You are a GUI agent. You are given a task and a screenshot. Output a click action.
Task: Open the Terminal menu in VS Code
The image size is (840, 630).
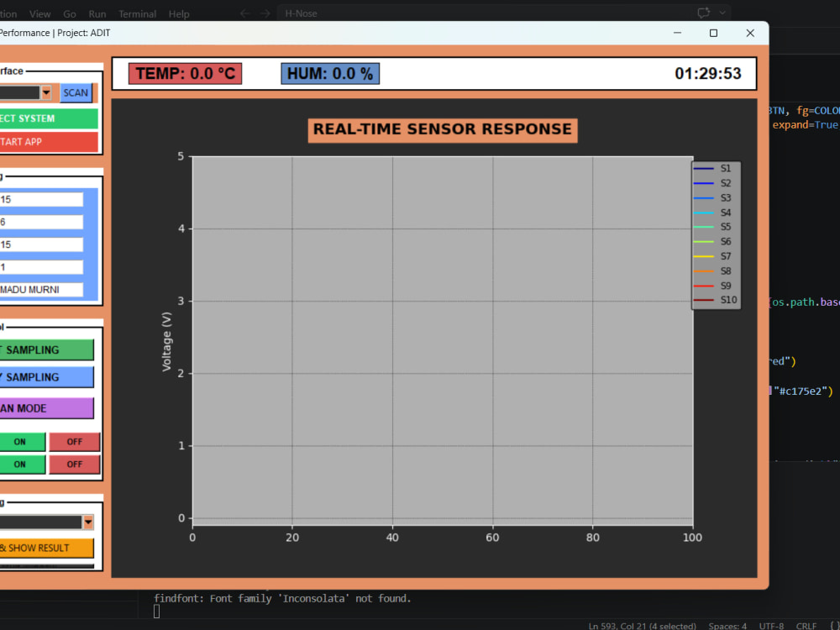coord(137,14)
